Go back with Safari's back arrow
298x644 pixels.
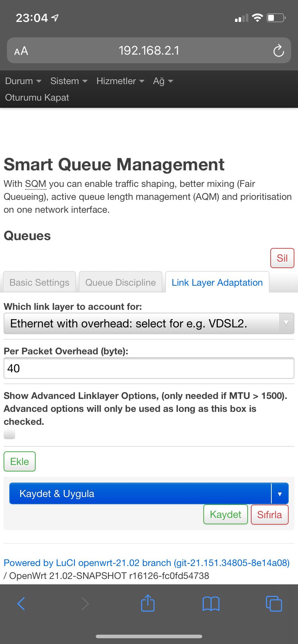click(x=21, y=603)
